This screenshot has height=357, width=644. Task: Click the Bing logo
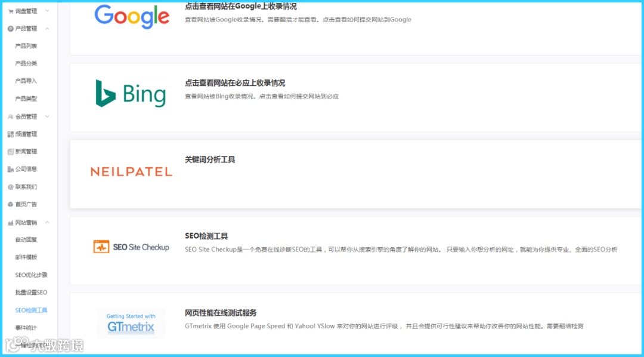click(x=131, y=94)
